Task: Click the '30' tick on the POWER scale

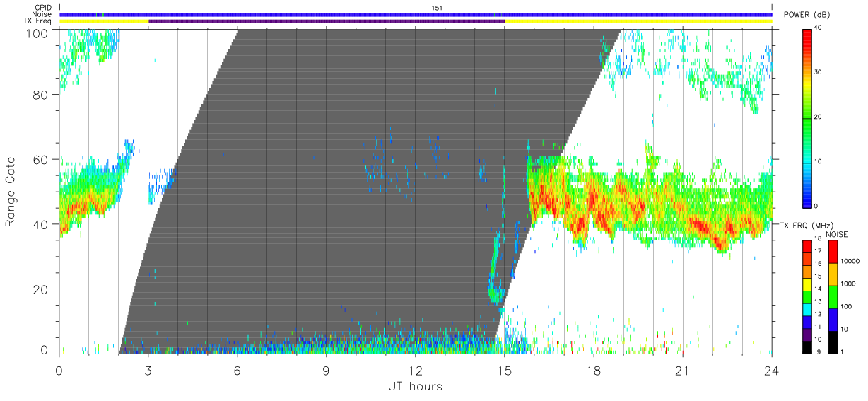Action: click(x=819, y=73)
